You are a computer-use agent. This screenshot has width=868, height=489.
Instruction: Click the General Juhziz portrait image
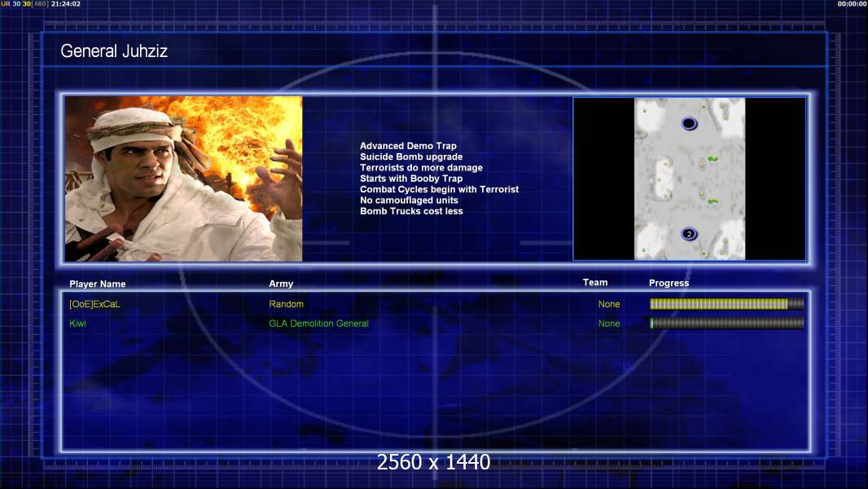(x=184, y=178)
